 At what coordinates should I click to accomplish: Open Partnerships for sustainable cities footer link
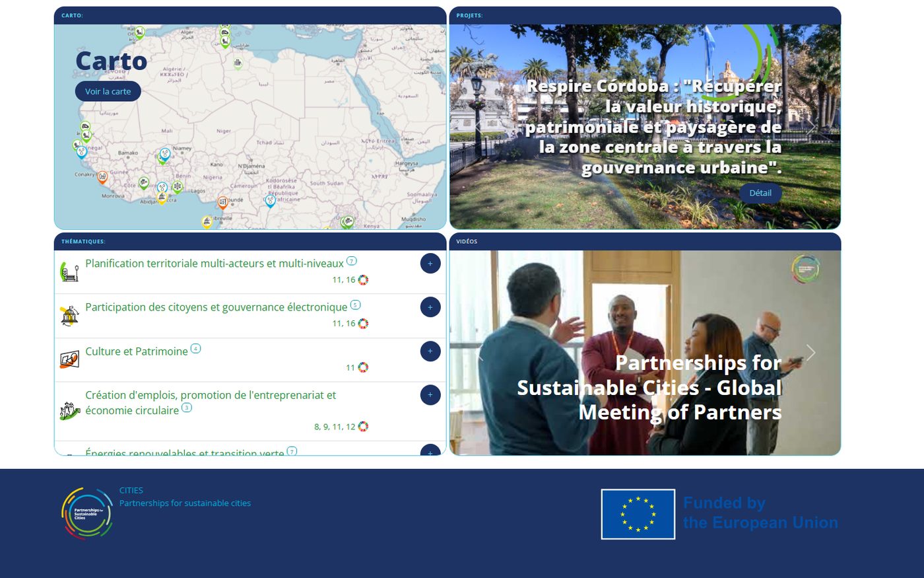185,503
